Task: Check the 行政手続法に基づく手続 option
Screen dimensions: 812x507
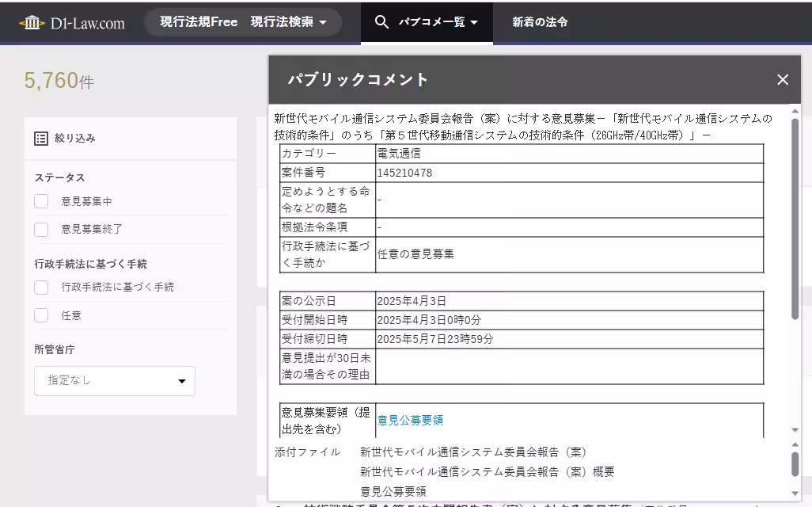Action: point(41,287)
